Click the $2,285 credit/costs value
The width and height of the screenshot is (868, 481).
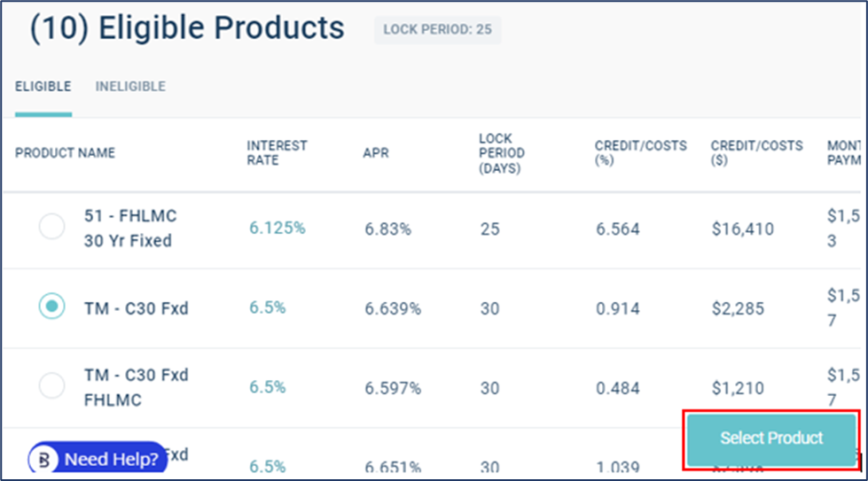pyautogui.click(x=738, y=308)
